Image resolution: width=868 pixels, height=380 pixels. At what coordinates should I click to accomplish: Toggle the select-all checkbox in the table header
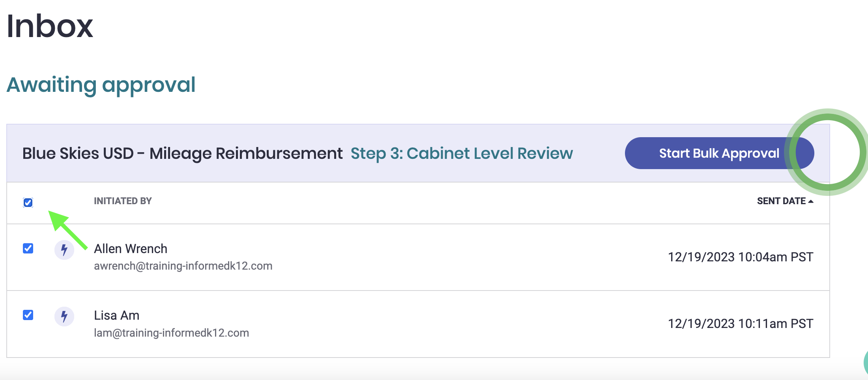tap(28, 203)
